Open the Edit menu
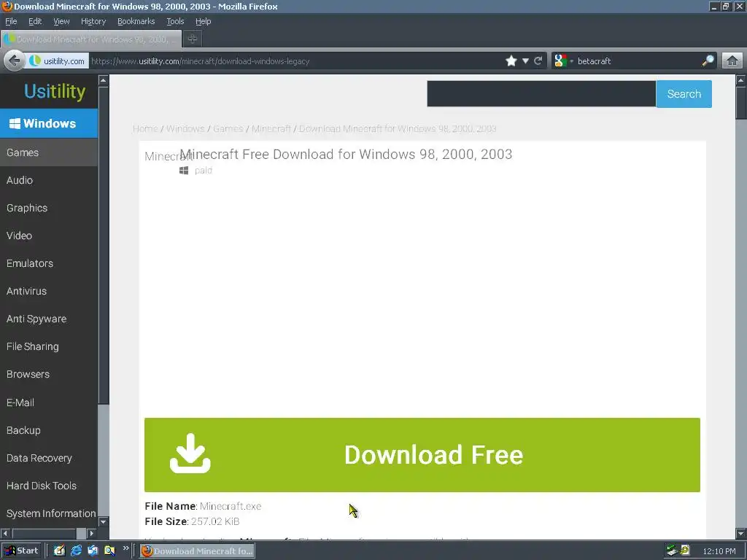The image size is (747, 560). (x=35, y=21)
